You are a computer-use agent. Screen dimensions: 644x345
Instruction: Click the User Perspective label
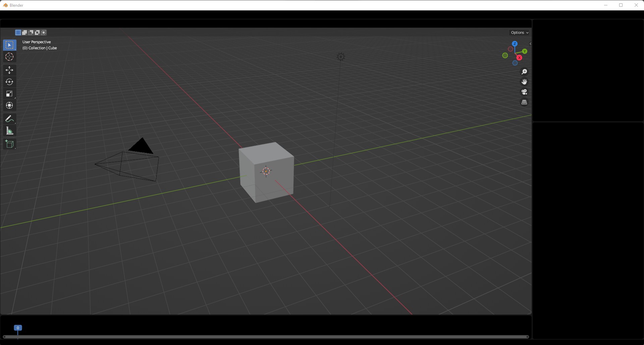tap(37, 42)
